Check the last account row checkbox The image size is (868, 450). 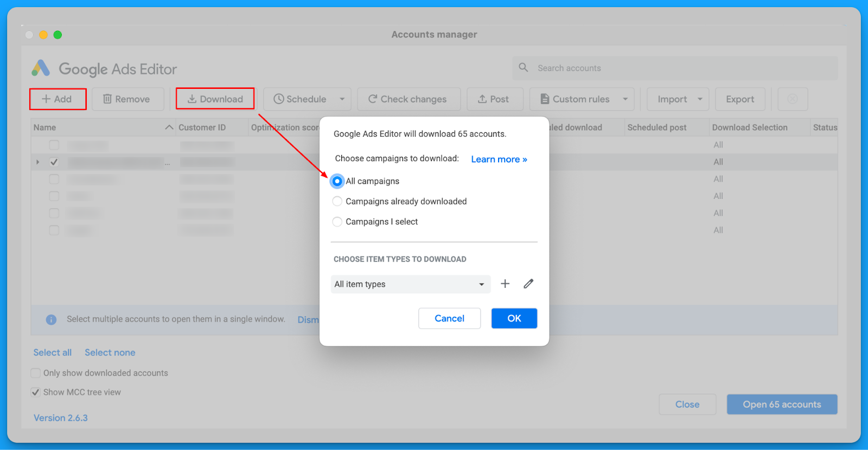tap(54, 230)
